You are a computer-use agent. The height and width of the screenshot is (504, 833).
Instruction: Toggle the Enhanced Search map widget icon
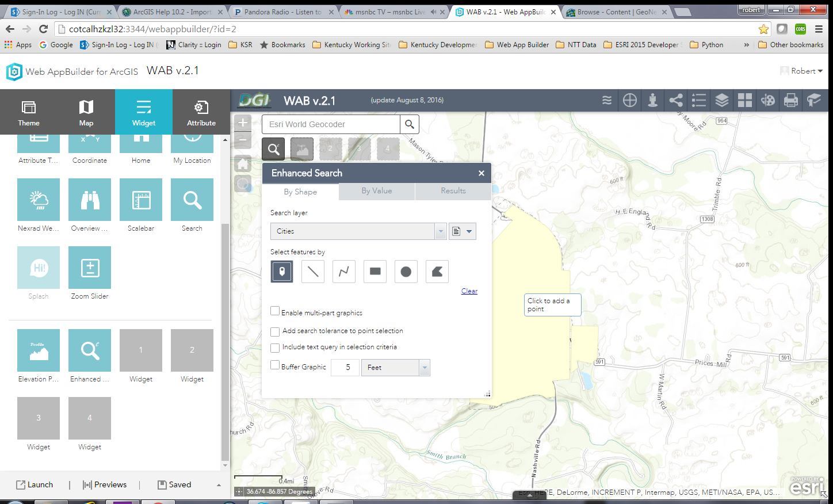[273, 149]
